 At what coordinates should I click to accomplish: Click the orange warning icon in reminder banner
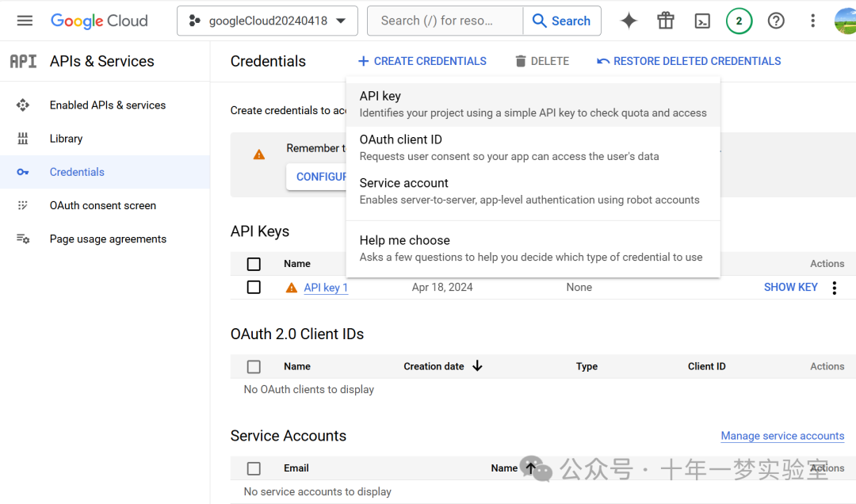pyautogui.click(x=258, y=155)
